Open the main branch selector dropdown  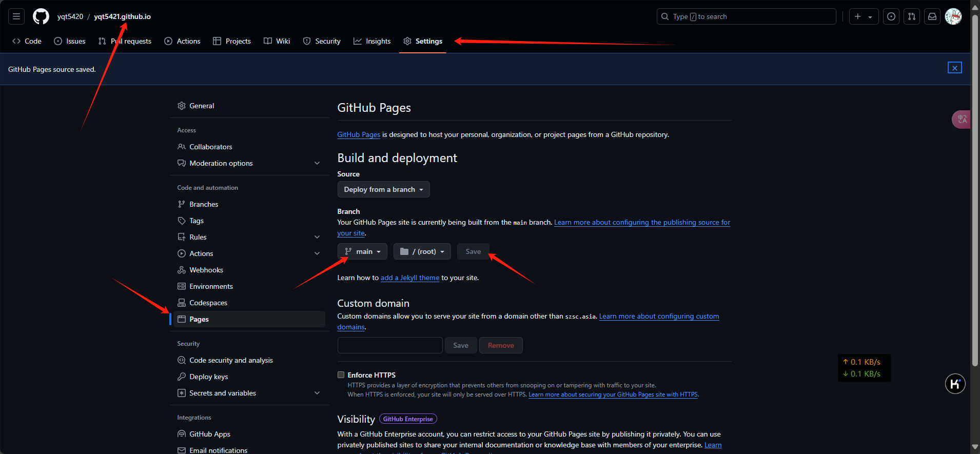point(362,251)
